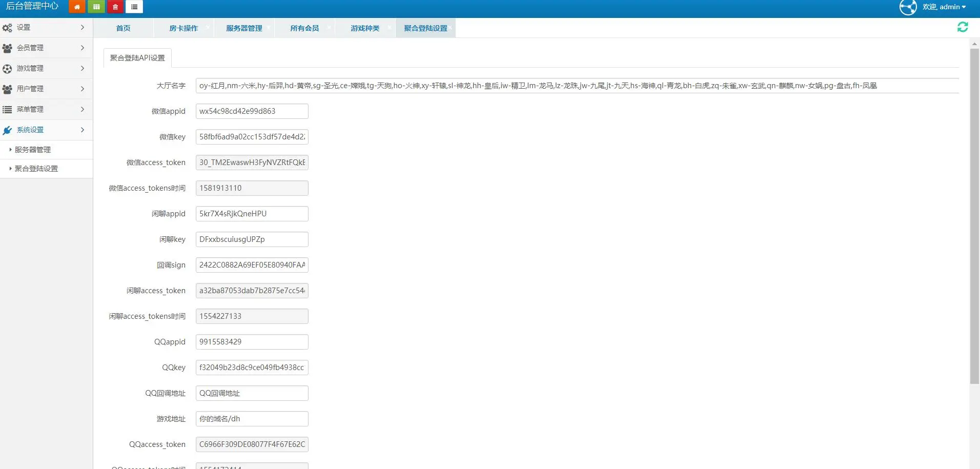Click the plug icon beside 系统设置
980x469 pixels.
pos(7,130)
